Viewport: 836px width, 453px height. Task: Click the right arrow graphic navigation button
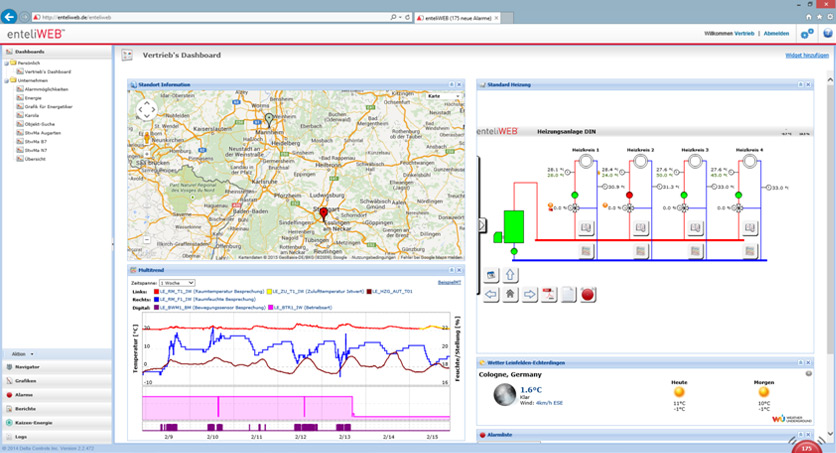tap(529, 294)
